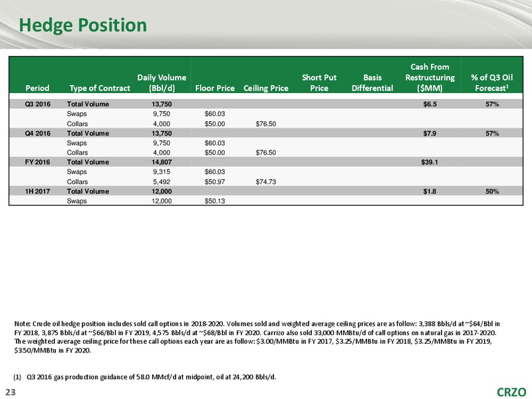Screen dimensions: 532x399
Task: Select "13,750" in the Q3 2016 row
Action: point(162,104)
